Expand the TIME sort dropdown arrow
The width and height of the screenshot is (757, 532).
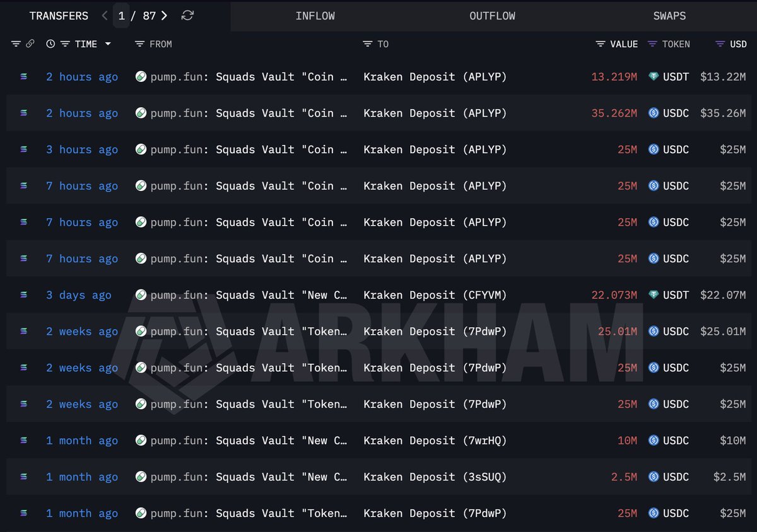point(108,44)
